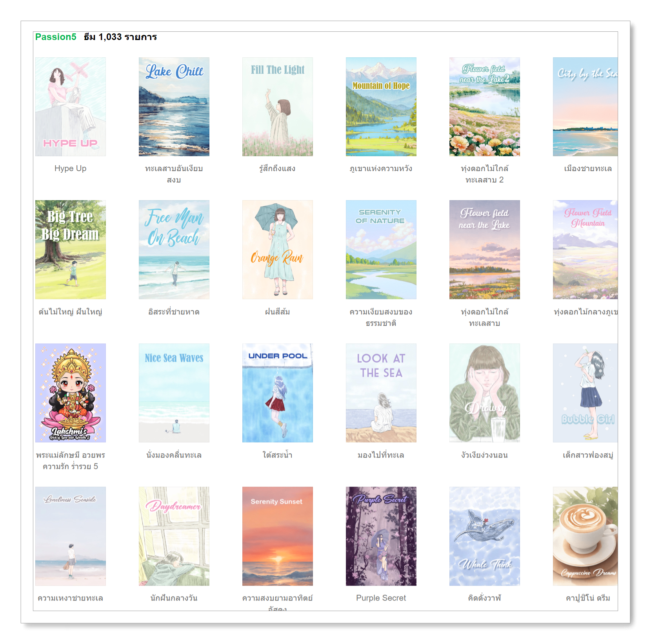Click the Passion5 creator name link
This screenshot has width=651, height=644.
(x=56, y=37)
